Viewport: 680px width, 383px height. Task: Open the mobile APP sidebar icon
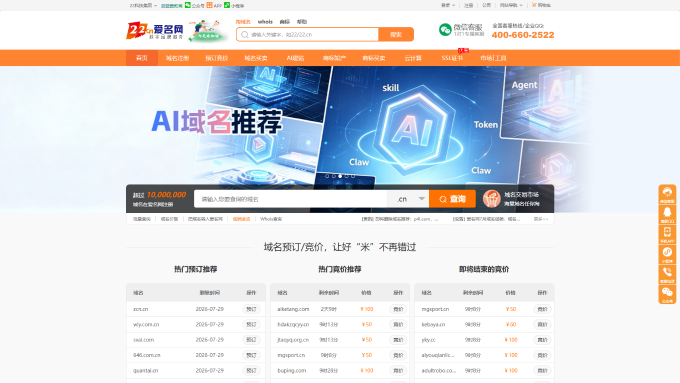(667, 235)
